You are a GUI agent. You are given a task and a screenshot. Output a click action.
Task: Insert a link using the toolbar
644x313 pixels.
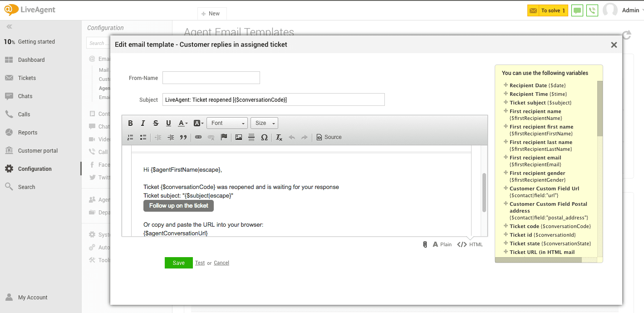click(198, 137)
